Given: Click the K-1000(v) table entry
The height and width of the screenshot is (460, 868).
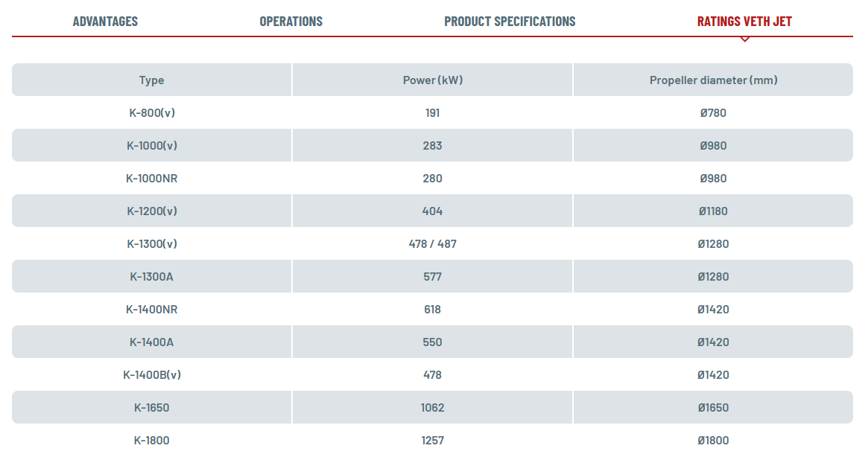Looking at the screenshot, I should (151, 145).
